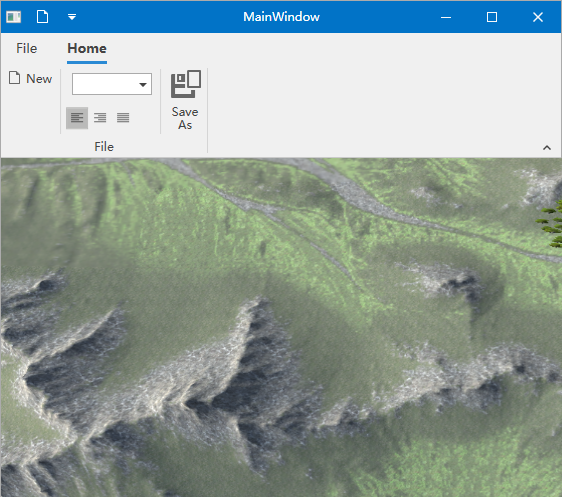Viewport: 562px width, 497px height.
Task: Click the Save As text label
Action: pyautogui.click(x=185, y=118)
